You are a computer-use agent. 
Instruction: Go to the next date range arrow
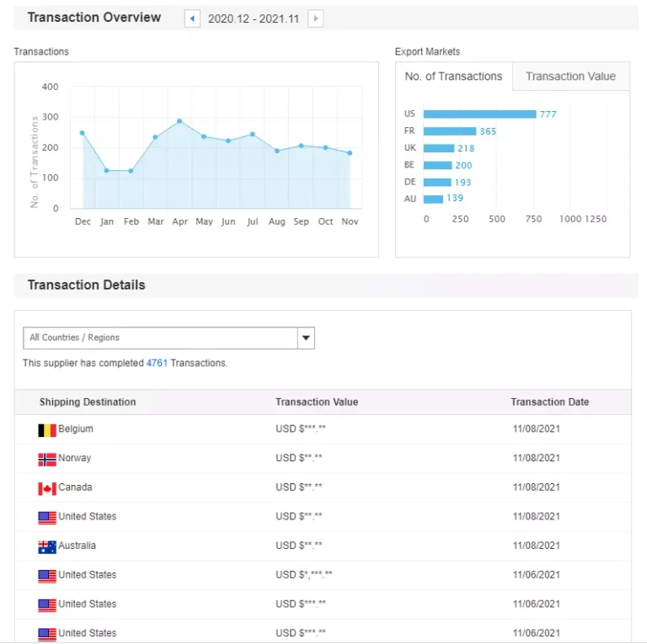(316, 19)
